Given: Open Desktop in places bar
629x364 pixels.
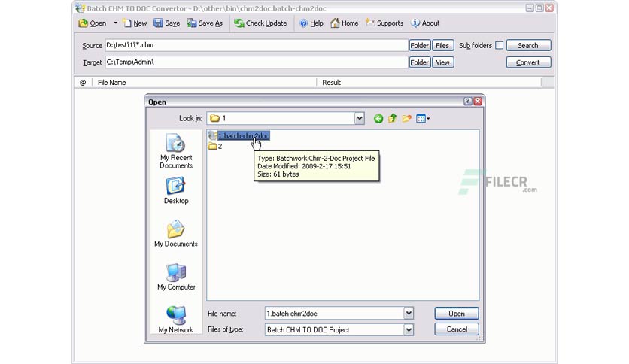Looking at the screenshot, I should coord(176,191).
